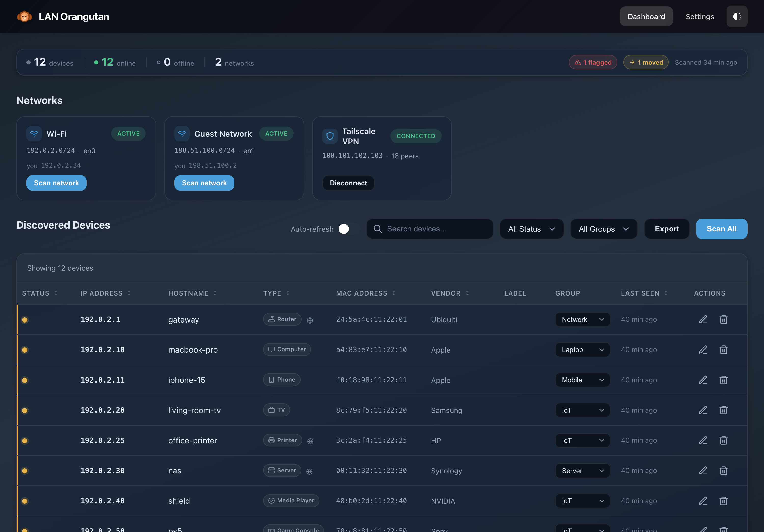
Task: Click the Synology vendor cell
Action: tap(446, 471)
